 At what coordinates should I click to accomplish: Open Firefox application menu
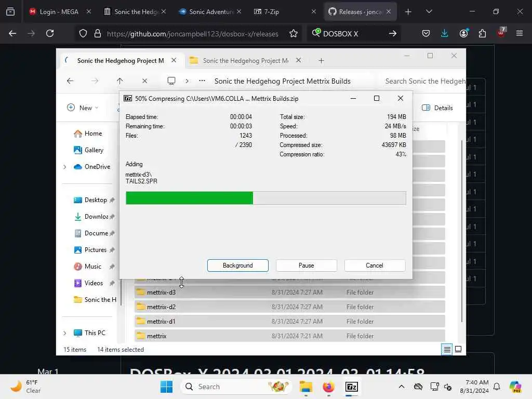tap(520, 33)
